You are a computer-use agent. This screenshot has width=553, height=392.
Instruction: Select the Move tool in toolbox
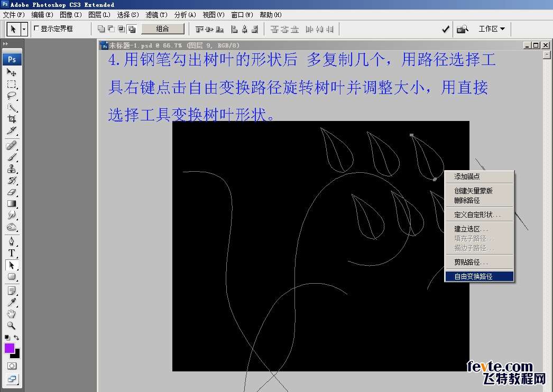(12, 72)
